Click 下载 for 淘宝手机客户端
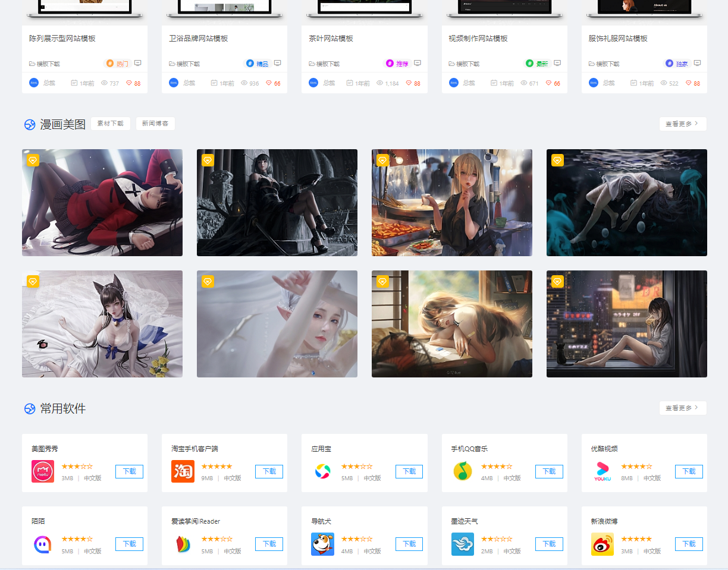The image size is (728, 570). [x=269, y=471]
